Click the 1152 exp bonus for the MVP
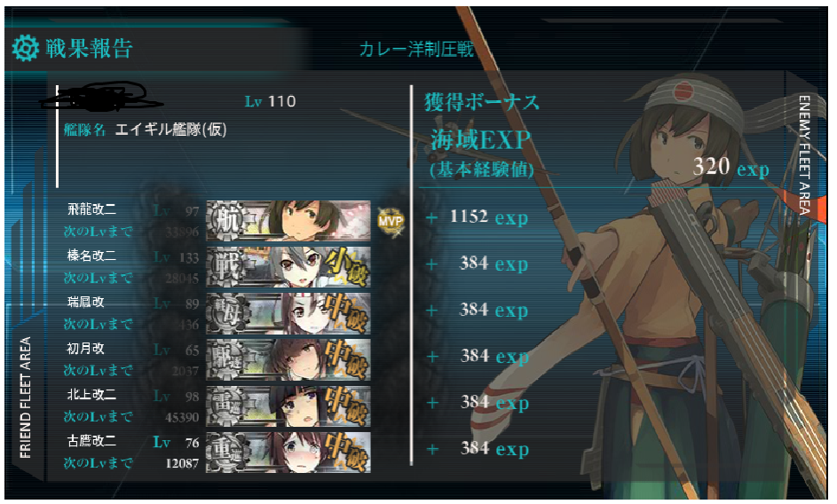Viewport: 837px width, 504px height. [488, 217]
